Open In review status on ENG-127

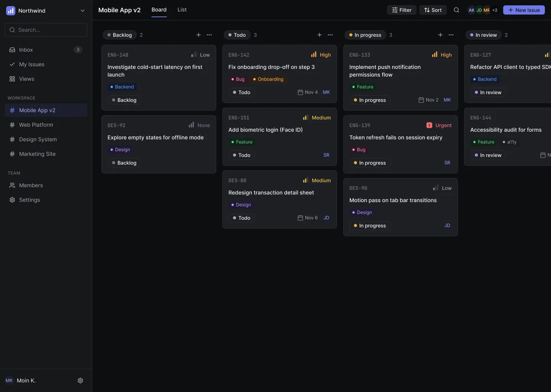(488, 92)
